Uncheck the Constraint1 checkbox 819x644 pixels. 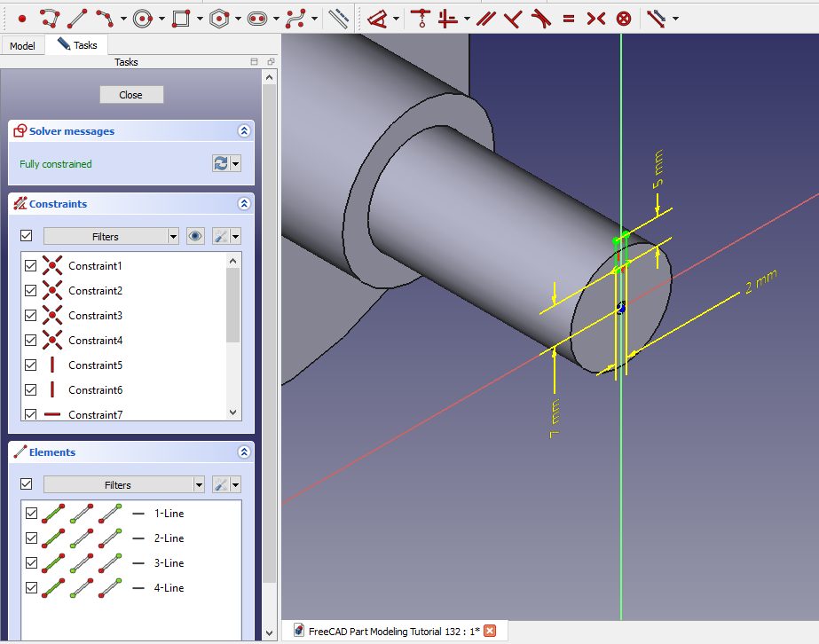[31, 266]
